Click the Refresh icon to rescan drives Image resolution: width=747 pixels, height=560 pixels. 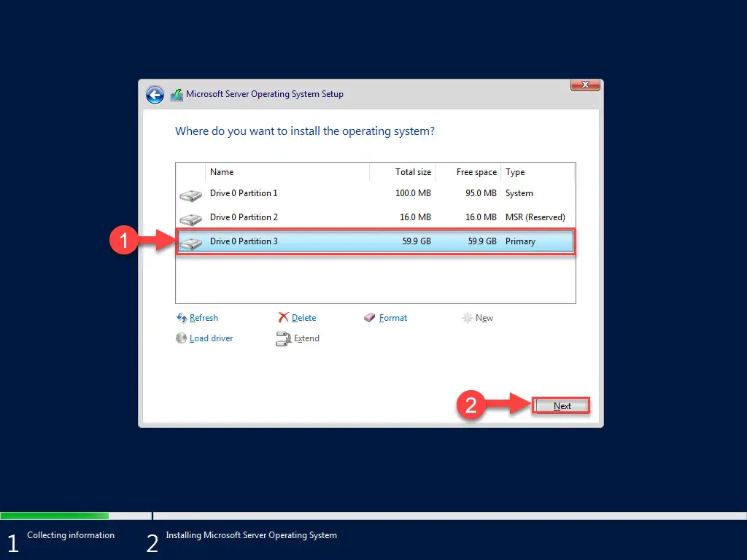point(182,318)
